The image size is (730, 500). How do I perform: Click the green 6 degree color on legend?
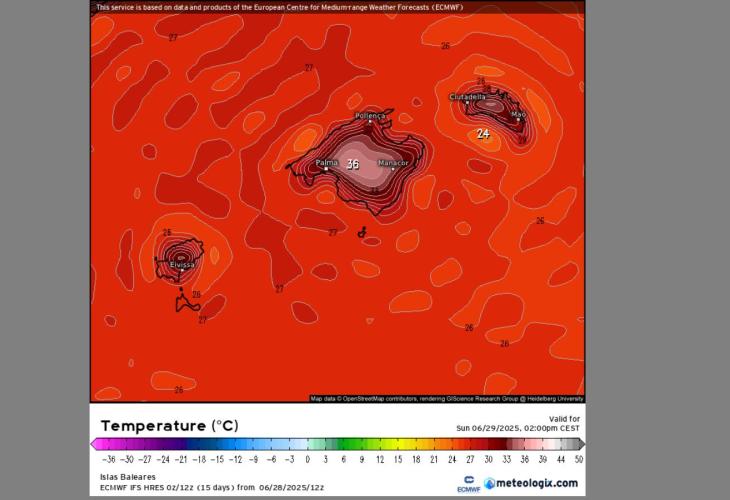343,444
